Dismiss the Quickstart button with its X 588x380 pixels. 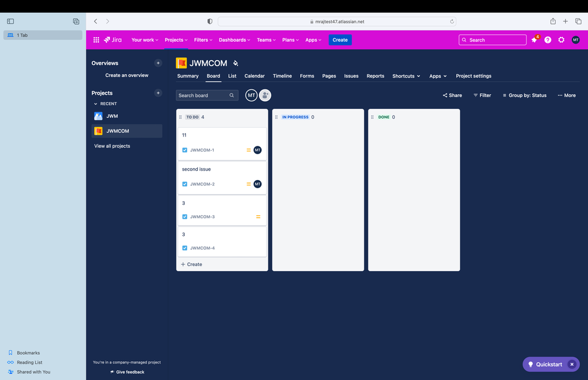[x=572, y=364]
